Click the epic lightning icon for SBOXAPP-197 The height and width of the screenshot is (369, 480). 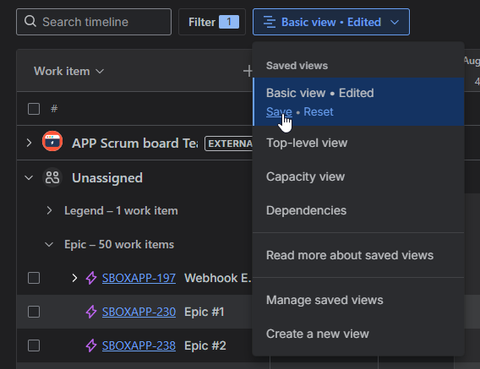tap(91, 278)
